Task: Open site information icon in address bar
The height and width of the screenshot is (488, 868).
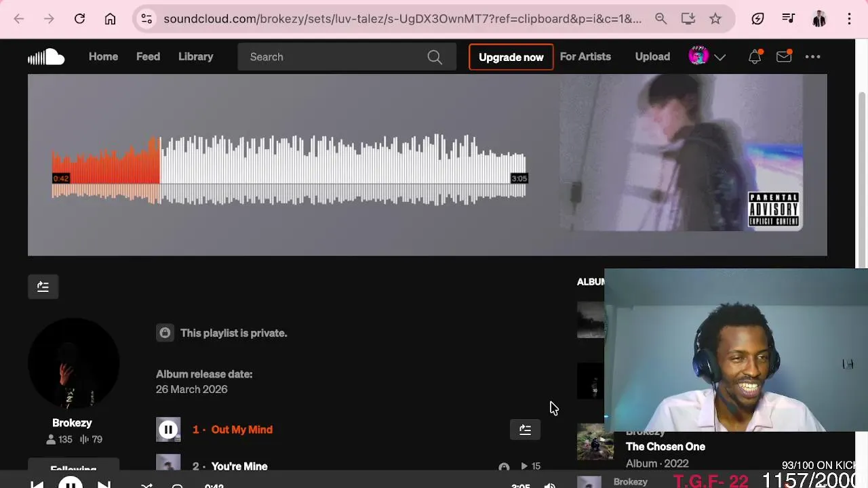Action: pyautogui.click(x=146, y=19)
